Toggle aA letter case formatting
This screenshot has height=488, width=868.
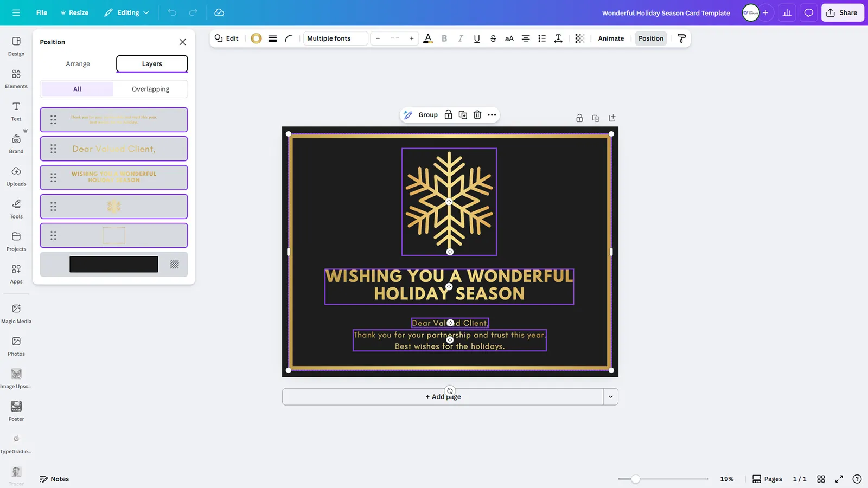509,38
